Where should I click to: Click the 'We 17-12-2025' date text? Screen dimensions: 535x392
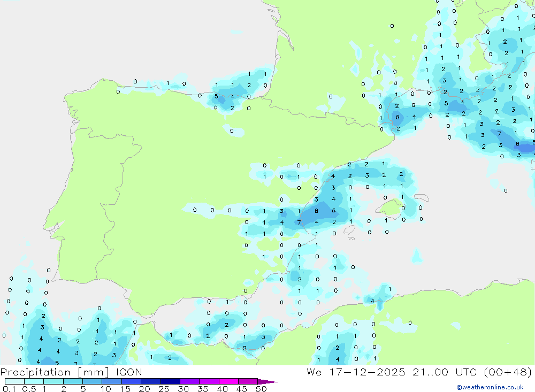tap(356, 372)
